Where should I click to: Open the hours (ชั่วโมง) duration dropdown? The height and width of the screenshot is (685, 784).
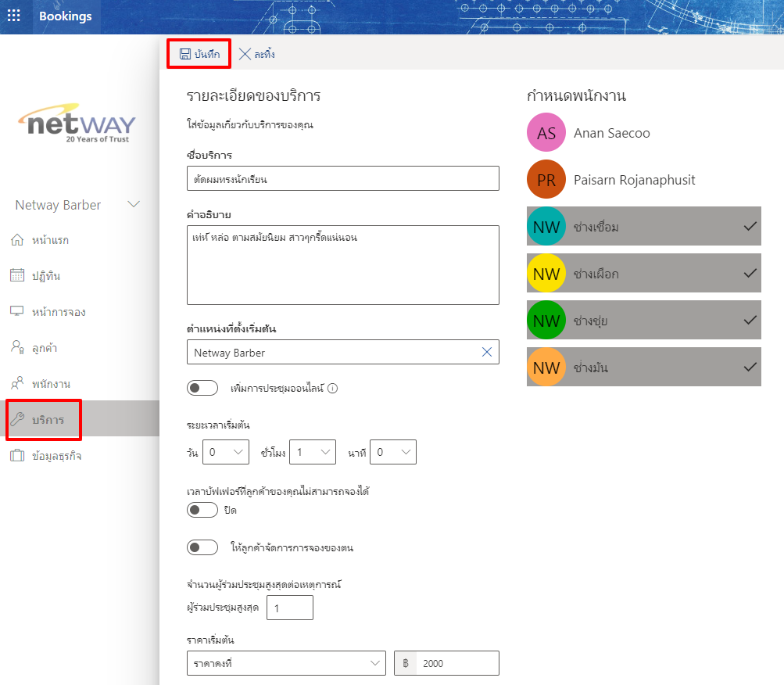click(x=312, y=452)
